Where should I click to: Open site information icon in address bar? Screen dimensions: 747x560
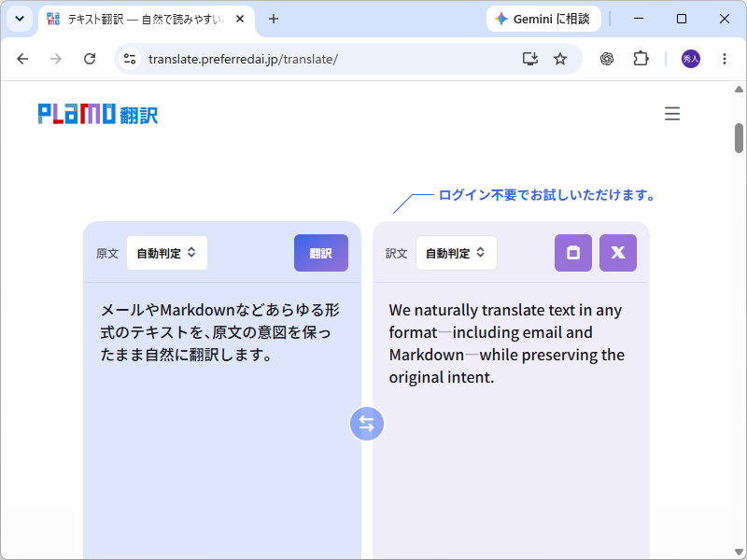(x=129, y=59)
